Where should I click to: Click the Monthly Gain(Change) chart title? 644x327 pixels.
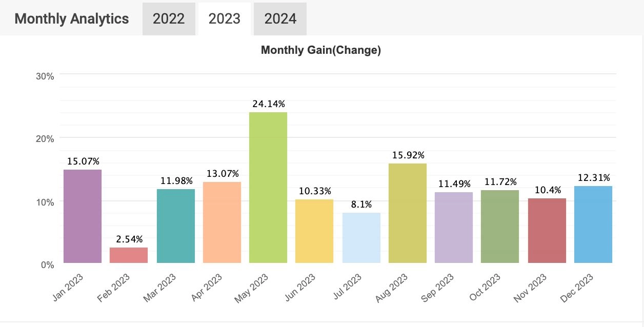pos(321,50)
